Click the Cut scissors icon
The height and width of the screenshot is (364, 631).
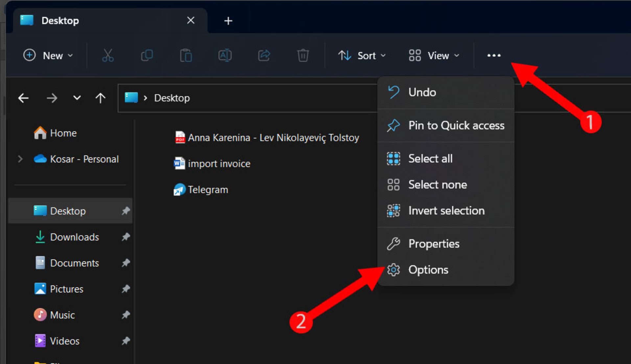point(108,56)
